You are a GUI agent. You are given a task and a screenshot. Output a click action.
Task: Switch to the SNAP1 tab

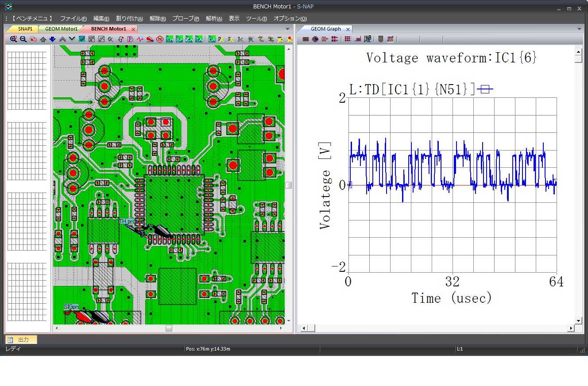(x=25, y=29)
